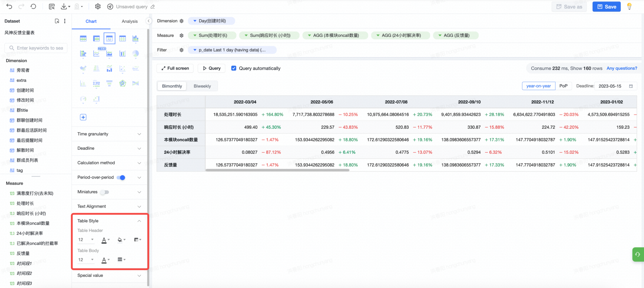Open Measure settings gear
The height and width of the screenshot is (288, 644).
pos(182,35)
